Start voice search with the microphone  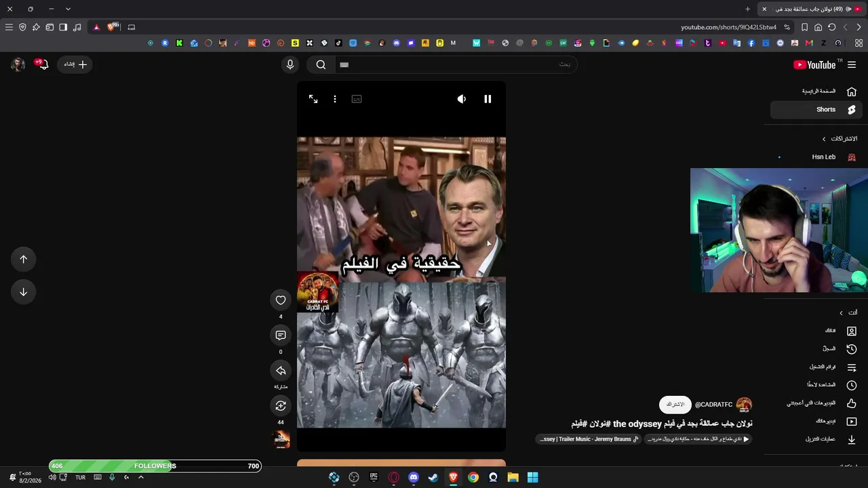(x=290, y=64)
